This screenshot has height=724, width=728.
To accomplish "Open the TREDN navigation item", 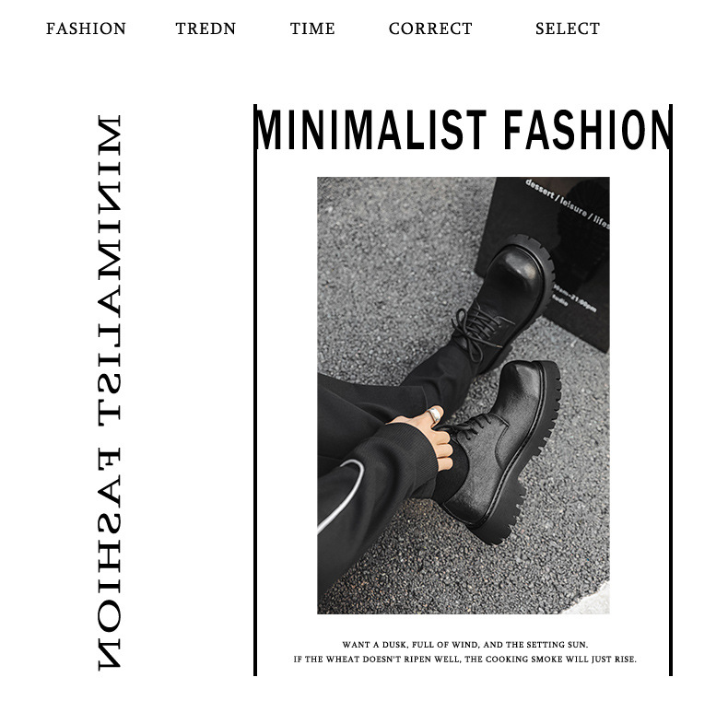I will click(x=205, y=29).
